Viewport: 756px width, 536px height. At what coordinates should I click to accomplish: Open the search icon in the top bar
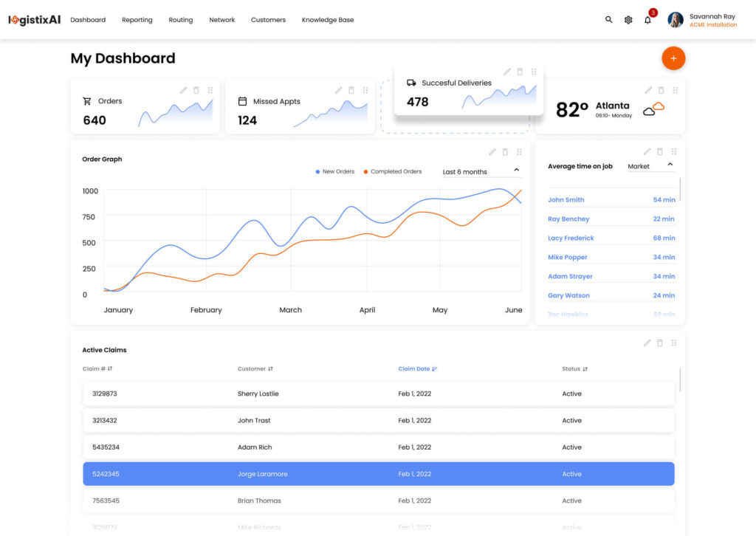tap(608, 20)
